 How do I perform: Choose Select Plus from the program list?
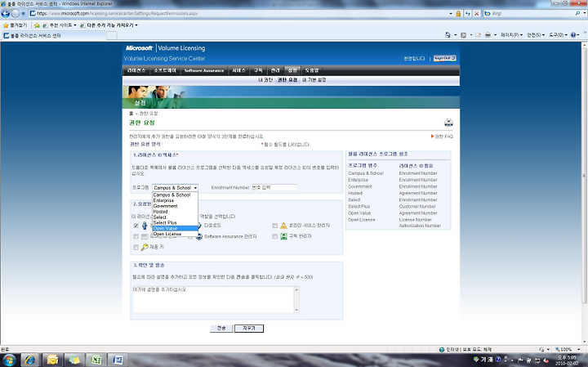pyautogui.click(x=175, y=222)
